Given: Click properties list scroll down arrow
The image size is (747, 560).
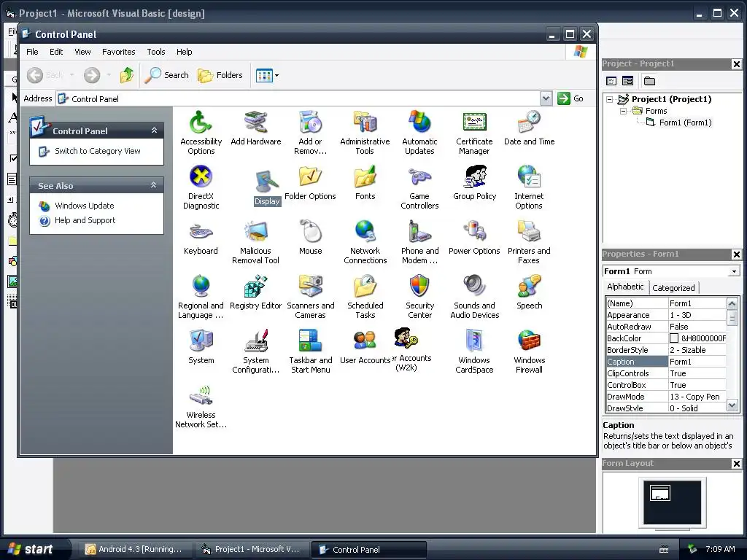Looking at the screenshot, I should pyautogui.click(x=732, y=405).
